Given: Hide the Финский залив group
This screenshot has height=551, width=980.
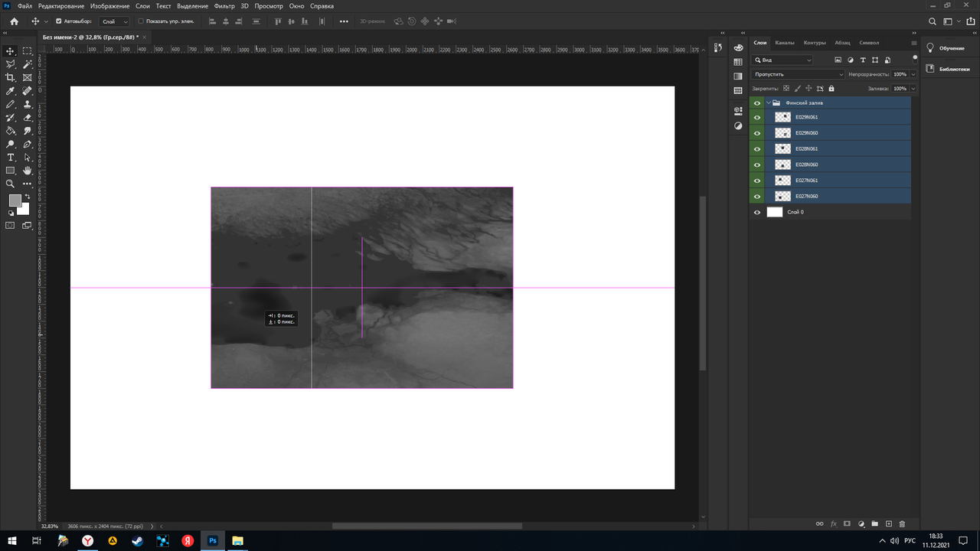Looking at the screenshot, I should (757, 103).
